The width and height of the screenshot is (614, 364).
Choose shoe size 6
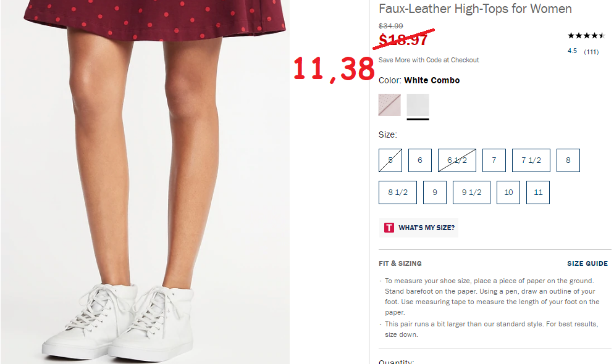420,160
